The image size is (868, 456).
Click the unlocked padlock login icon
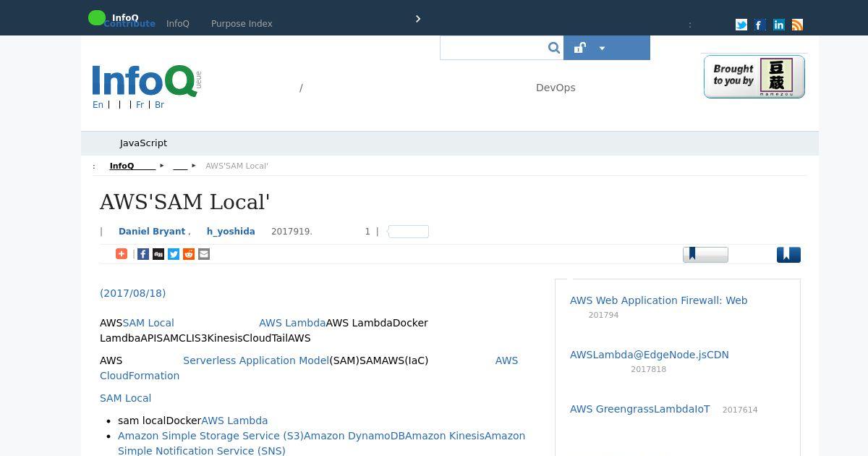pyautogui.click(x=579, y=48)
